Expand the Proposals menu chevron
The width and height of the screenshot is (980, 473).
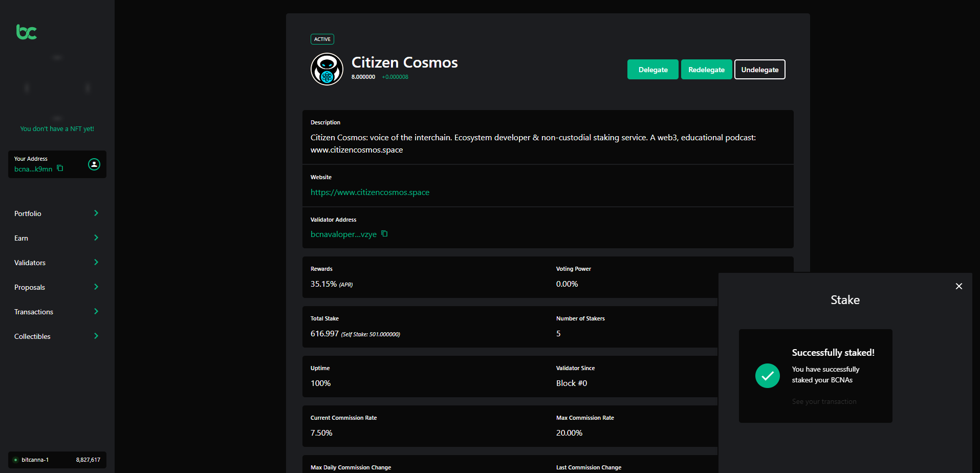click(96, 287)
